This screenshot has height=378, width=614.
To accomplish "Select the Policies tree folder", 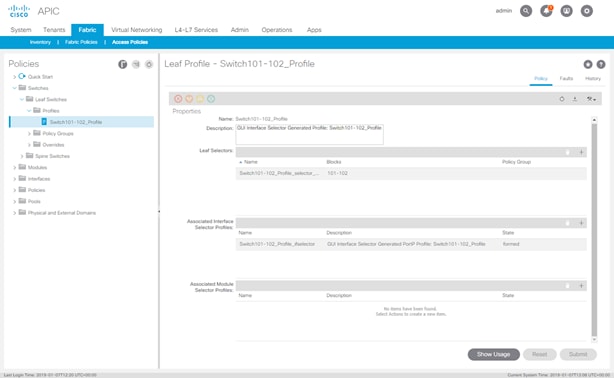I will [36, 190].
